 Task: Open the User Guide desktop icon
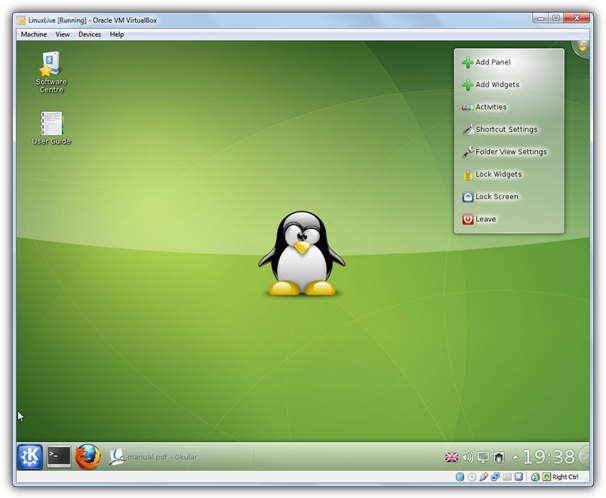click(51, 128)
